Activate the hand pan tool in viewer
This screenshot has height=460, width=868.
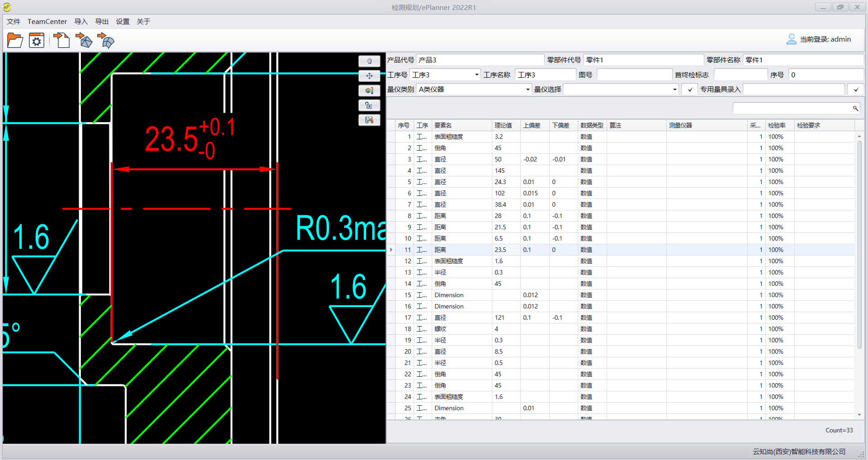369,61
